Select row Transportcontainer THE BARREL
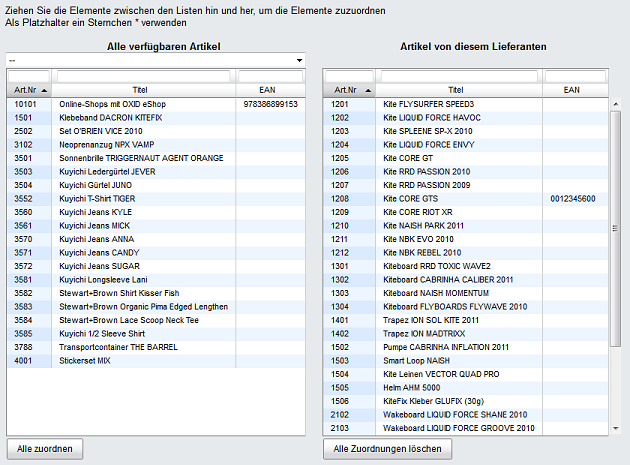630x465 pixels. click(156, 347)
